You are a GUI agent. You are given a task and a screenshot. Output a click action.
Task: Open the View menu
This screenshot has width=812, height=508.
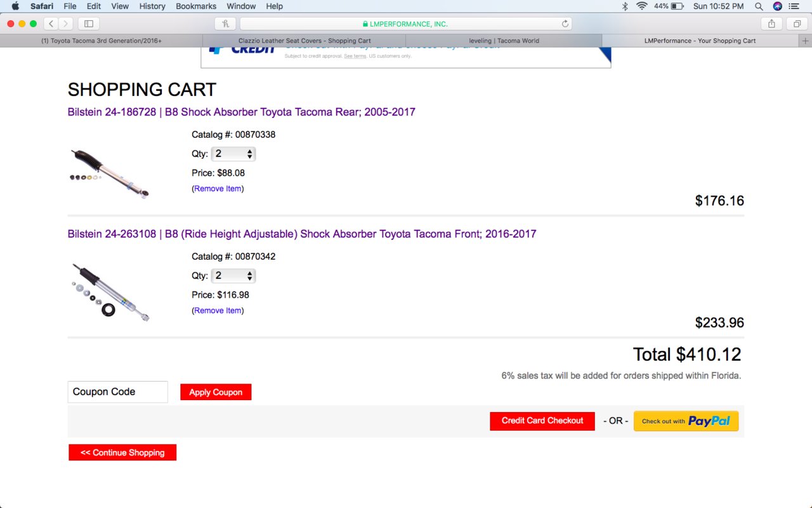120,6
